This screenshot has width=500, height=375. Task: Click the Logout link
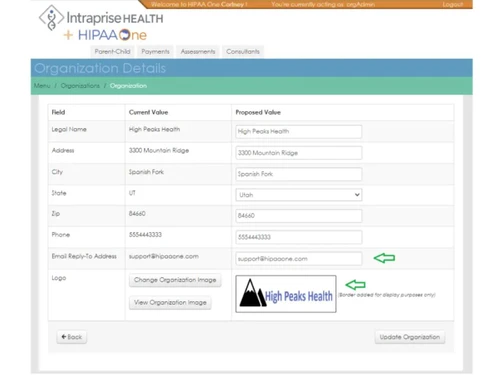click(453, 4)
